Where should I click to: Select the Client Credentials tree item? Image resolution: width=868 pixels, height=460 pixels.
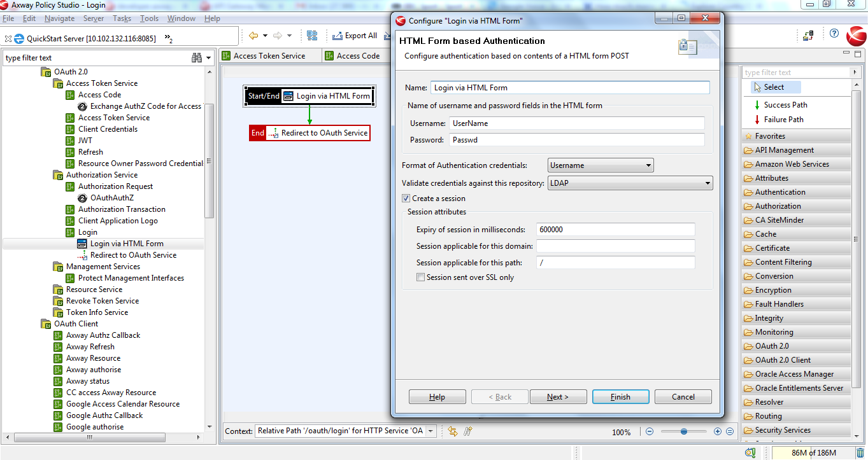[x=108, y=129]
